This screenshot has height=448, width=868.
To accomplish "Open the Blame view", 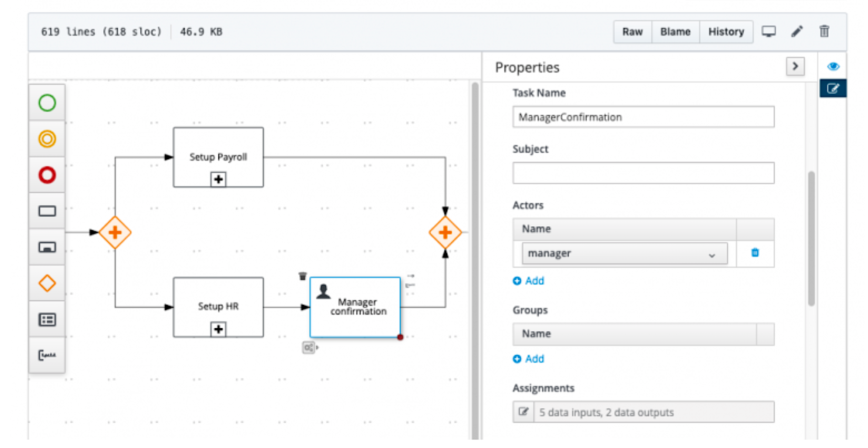I will (675, 32).
